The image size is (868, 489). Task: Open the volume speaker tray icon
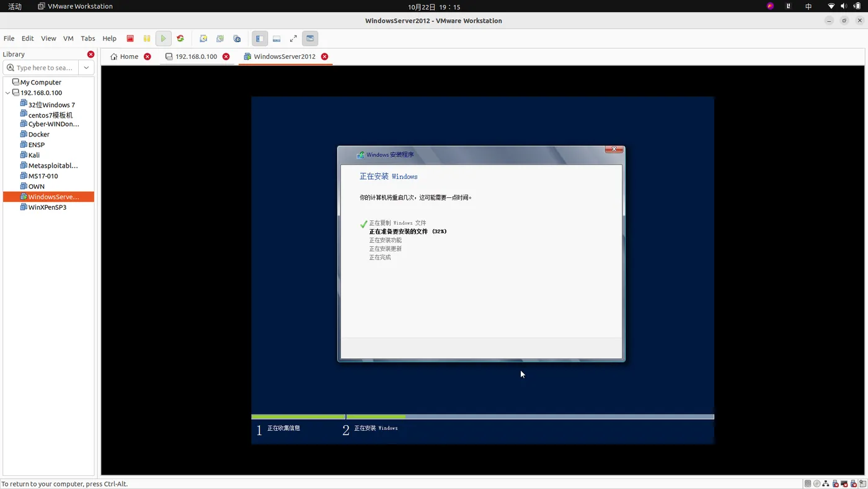pos(844,6)
